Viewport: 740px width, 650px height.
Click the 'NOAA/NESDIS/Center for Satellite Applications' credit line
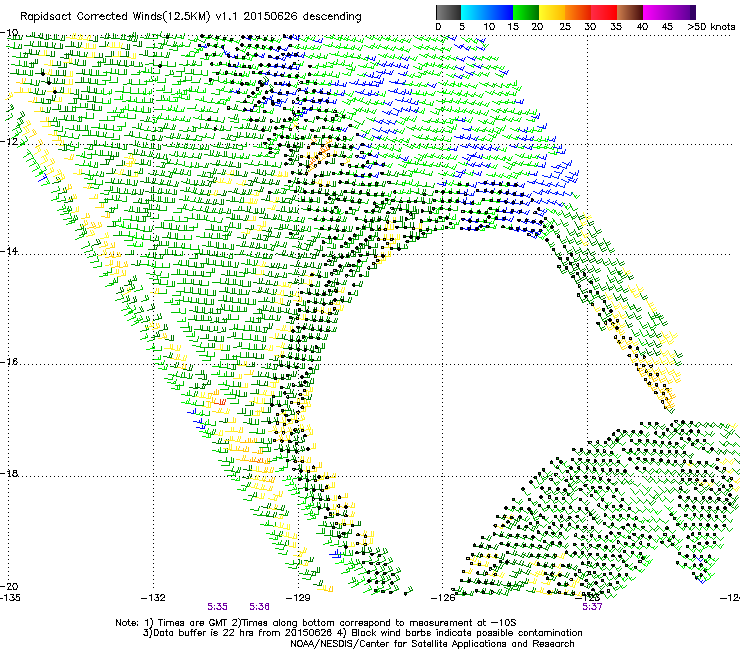[432, 644]
